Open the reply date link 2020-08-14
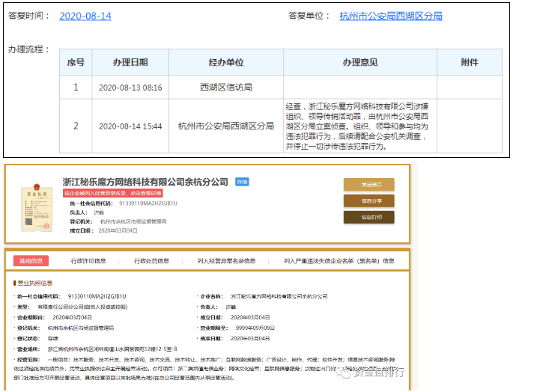This screenshot has height=392, width=540. coord(85,16)
